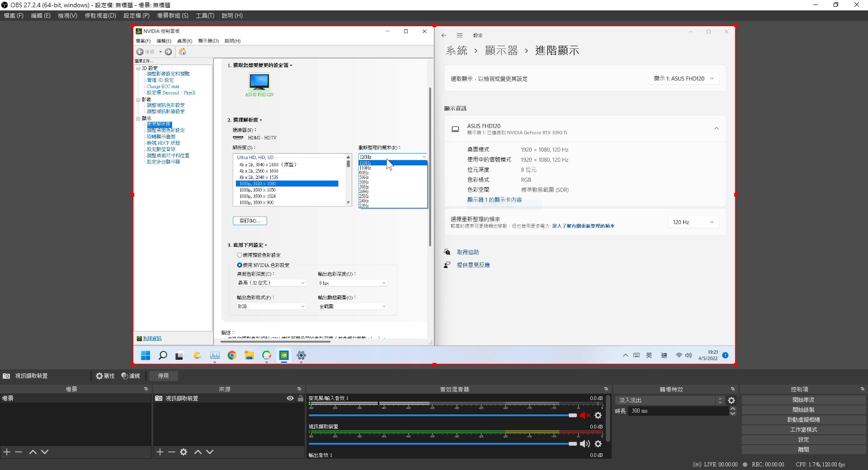The height and width of the screenshot is (470, 868).
Task: Move source down in Sources panel
Action: point(210,452)
